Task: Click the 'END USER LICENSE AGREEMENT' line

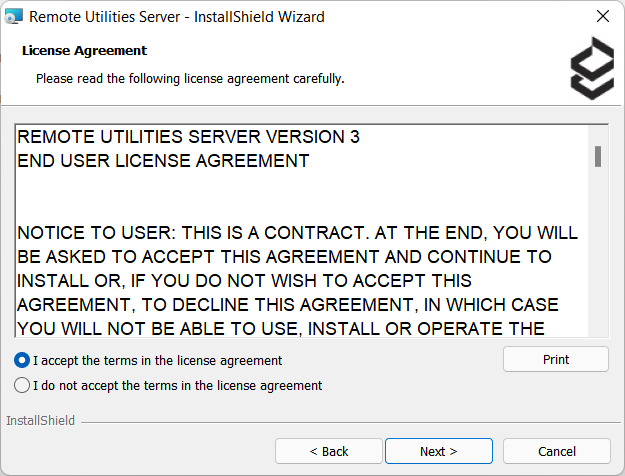Action: click(x=163, y=161)
